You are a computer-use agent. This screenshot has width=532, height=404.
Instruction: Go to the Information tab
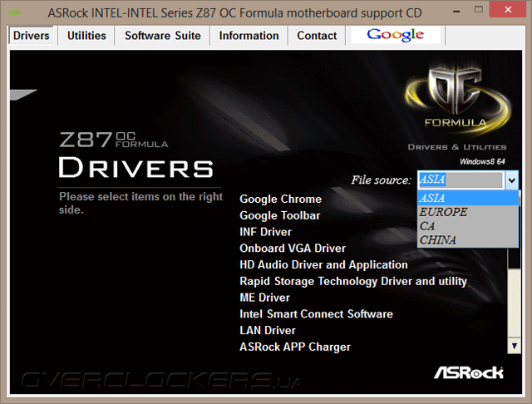(x=249, y=35)
